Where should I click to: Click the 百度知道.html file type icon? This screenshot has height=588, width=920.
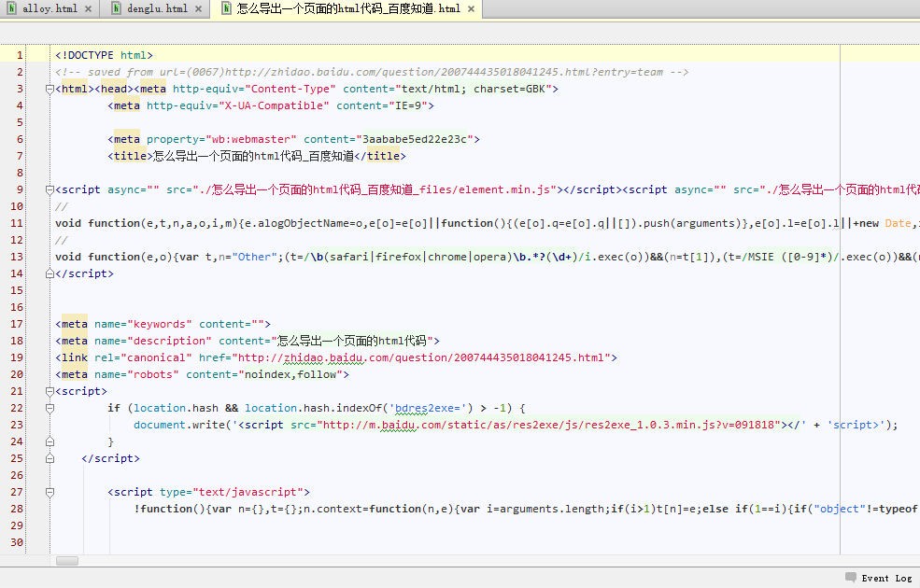click(x=226, y=8)
